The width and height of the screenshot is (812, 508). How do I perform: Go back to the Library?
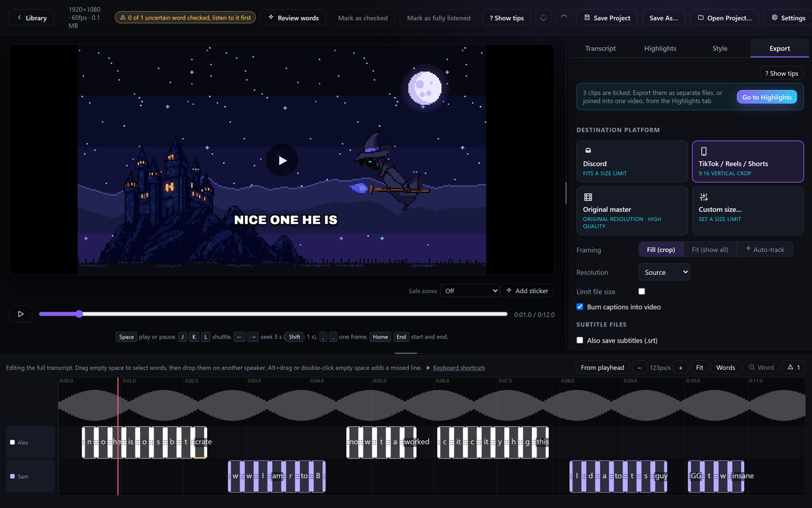(x=32, y=18)
